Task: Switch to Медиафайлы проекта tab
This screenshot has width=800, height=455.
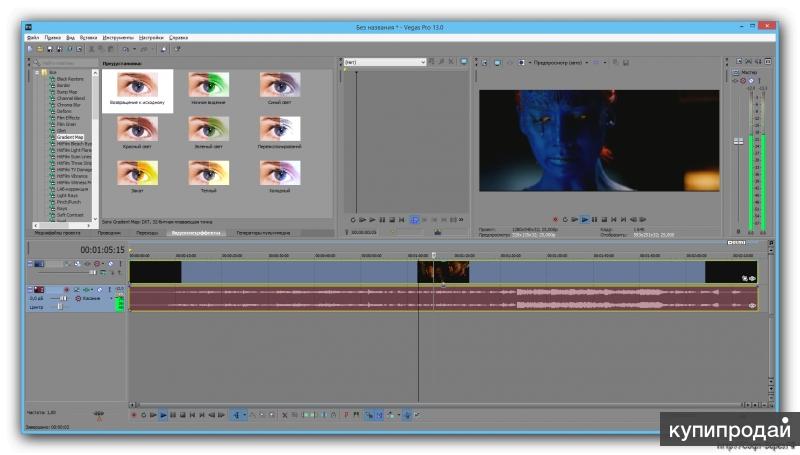Action: point(58,233)
